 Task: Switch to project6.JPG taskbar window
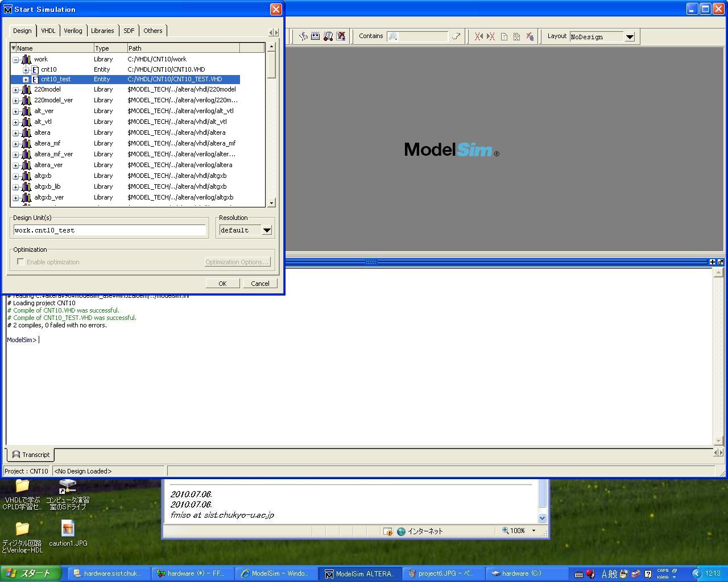click(444, 574)
